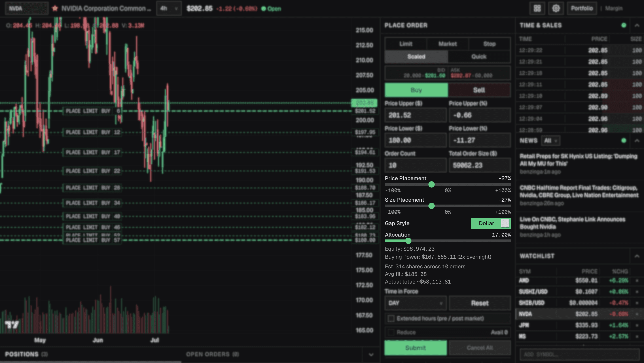644x363 pixels.
Task: Adjust the Allocation slider handle
Action: 408,241
